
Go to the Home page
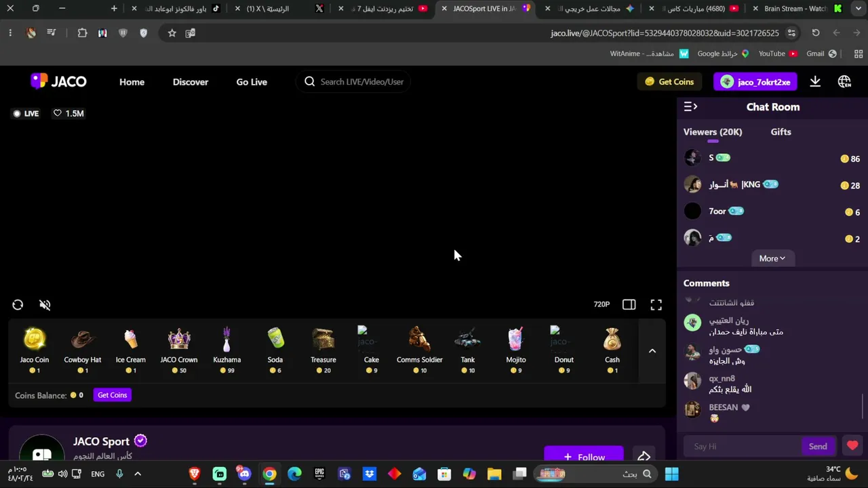coord(132,82)
